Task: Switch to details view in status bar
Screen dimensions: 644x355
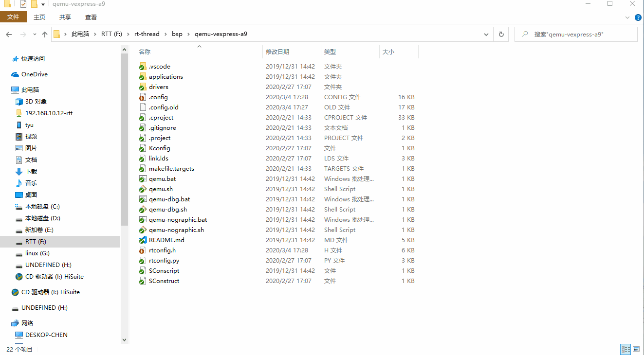Action: click(x=626, y=349)
